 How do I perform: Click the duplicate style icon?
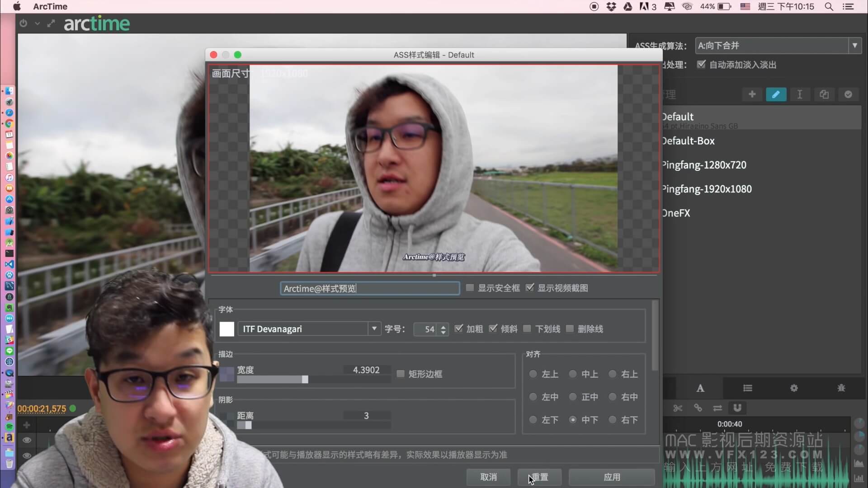[824, 94]
